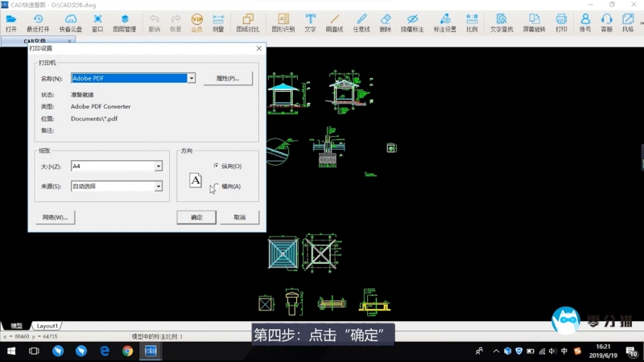Open the 快看云盘 cloud drive icon
644x362 pixels.
point(70,22)
